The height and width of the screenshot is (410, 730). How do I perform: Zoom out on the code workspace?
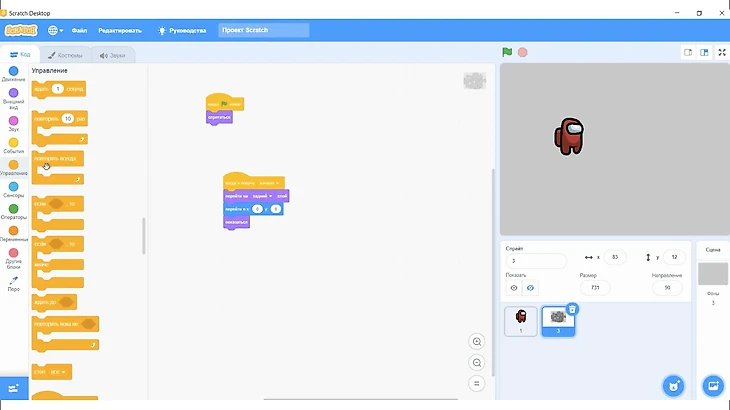[x=477, y=363]
